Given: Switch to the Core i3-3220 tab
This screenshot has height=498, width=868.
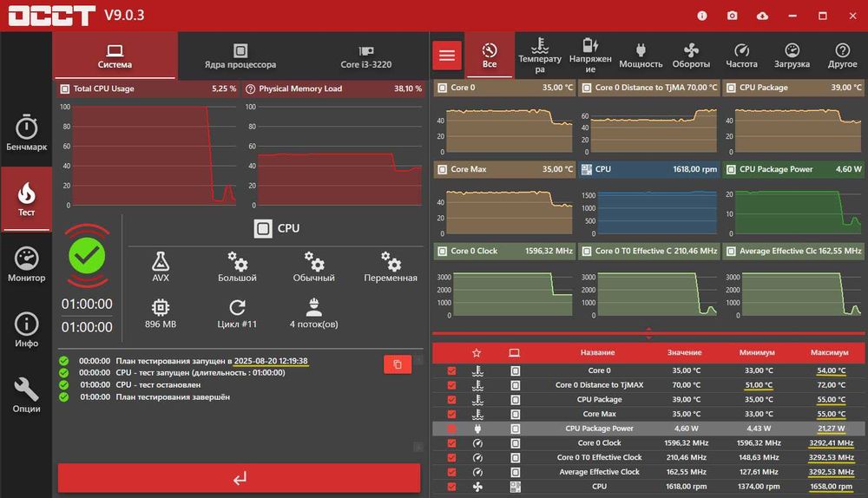Looking at the screenshot, I should [366, 56].
